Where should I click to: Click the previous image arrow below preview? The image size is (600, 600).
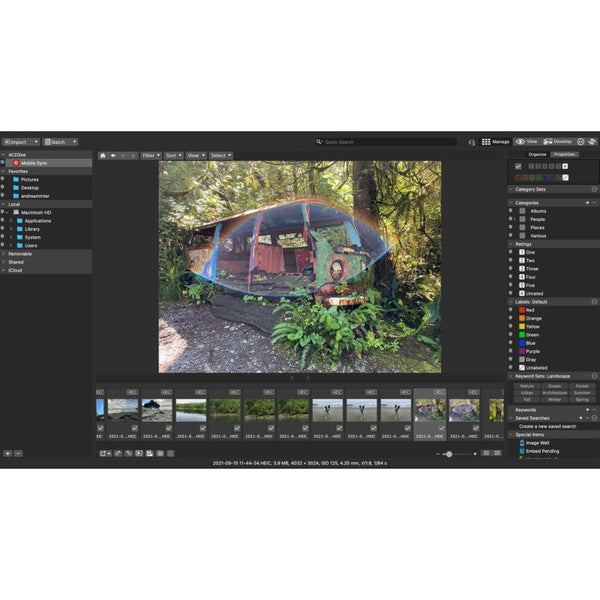point(292,378)
